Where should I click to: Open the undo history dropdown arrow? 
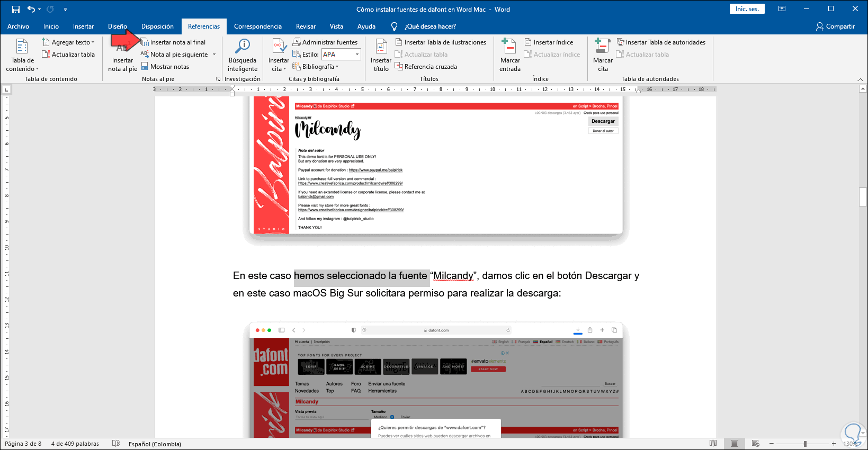(x=39, y=10)
